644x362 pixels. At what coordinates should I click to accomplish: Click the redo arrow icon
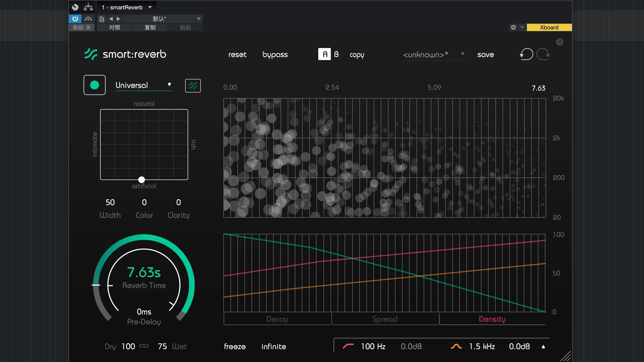coord(543,54)
